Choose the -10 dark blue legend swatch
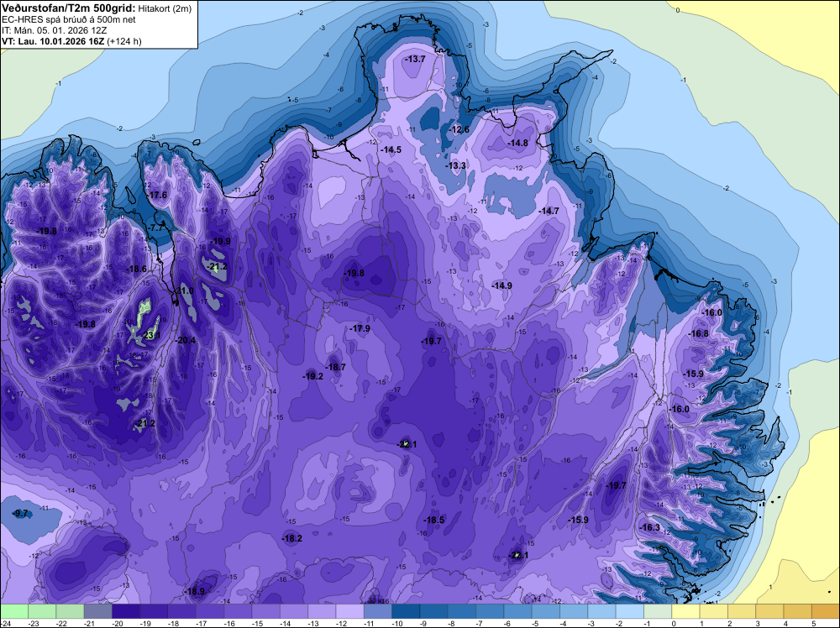 [x=406, y=611]
